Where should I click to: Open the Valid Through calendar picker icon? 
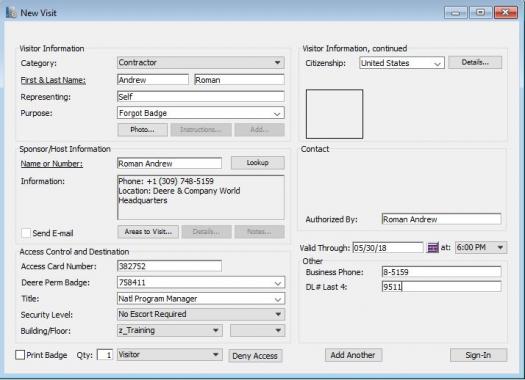tap(433, 248)
